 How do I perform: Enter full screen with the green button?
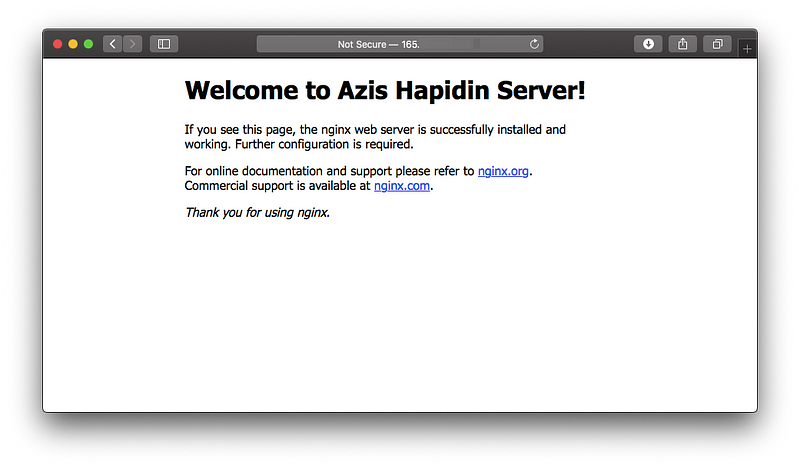coord(88,44)
